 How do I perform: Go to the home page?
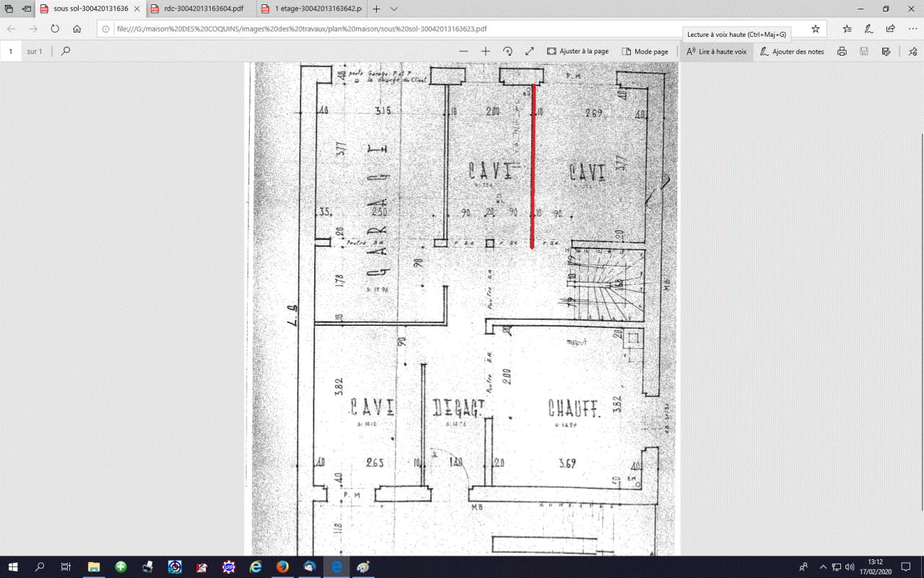click(x=77, y=29)
